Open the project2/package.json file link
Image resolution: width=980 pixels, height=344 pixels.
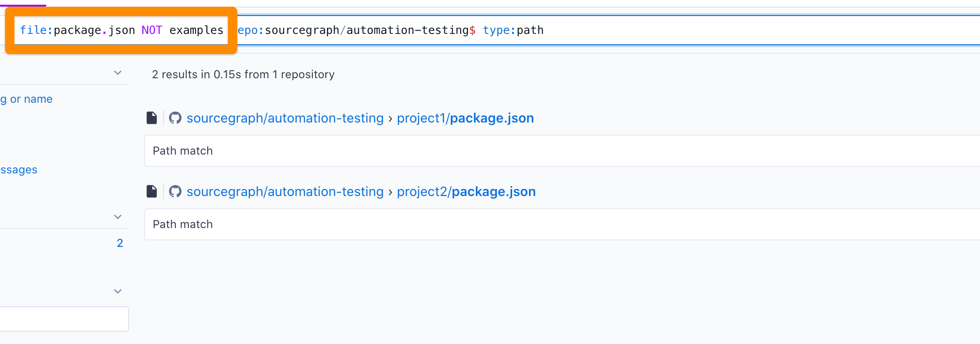(x=466, y=191)
